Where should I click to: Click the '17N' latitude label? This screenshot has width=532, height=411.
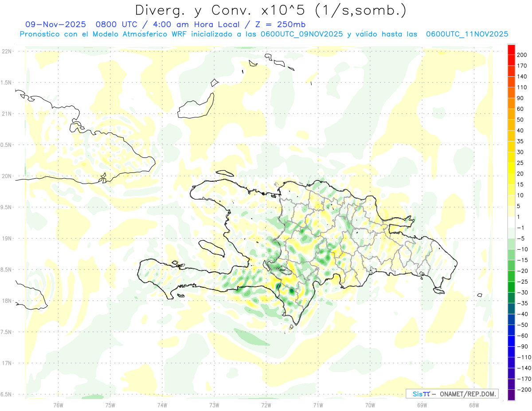(7, 363)
